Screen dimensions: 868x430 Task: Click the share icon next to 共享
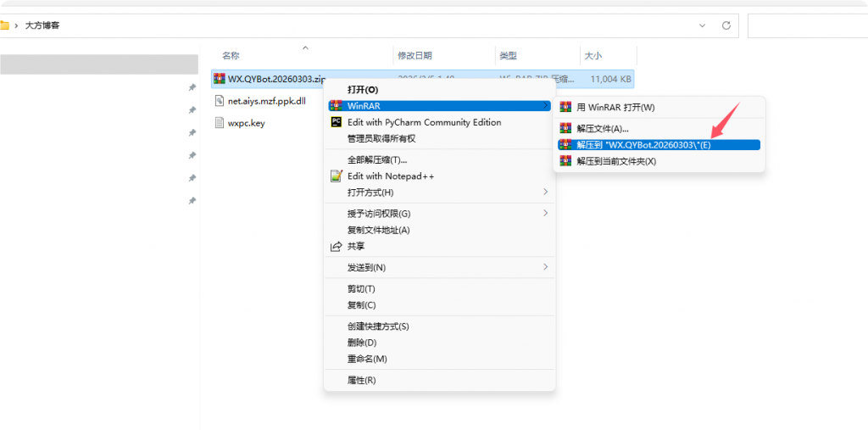pyautogui.click(x=336, y=247)
